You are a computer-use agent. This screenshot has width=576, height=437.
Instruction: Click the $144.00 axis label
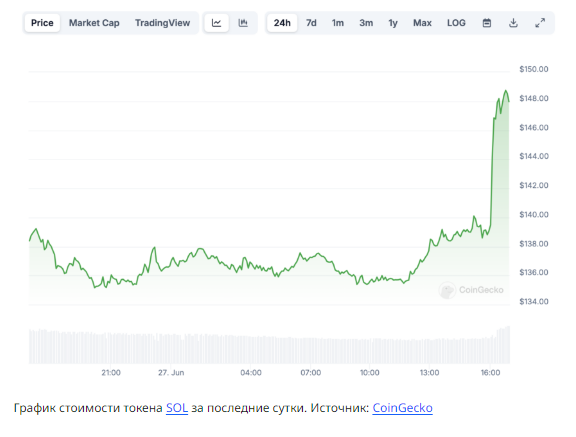pyautogui.click(x=534, y=156)
